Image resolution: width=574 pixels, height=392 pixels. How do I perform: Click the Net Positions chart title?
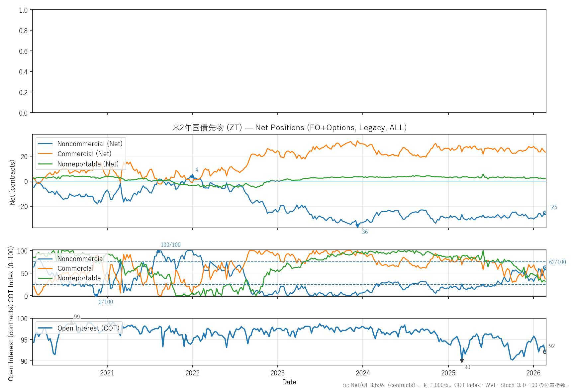point(289,128)
